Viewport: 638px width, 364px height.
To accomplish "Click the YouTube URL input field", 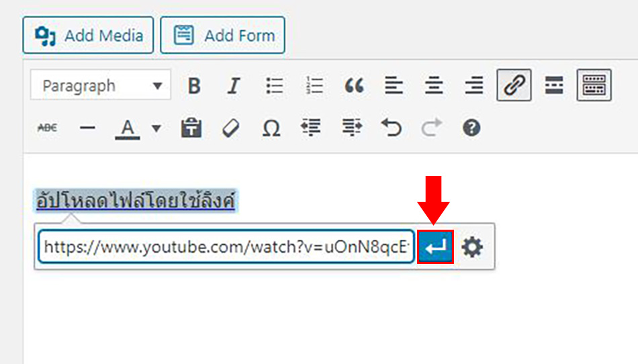I will tap(226, 246).
